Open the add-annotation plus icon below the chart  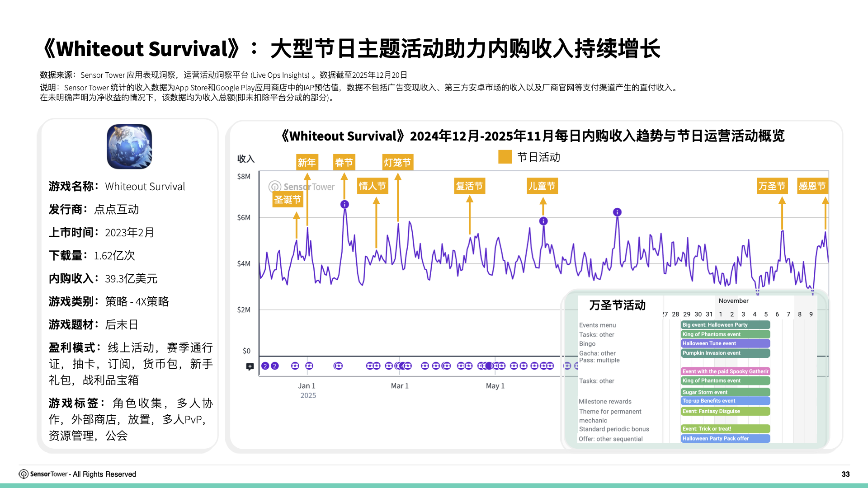249,366
